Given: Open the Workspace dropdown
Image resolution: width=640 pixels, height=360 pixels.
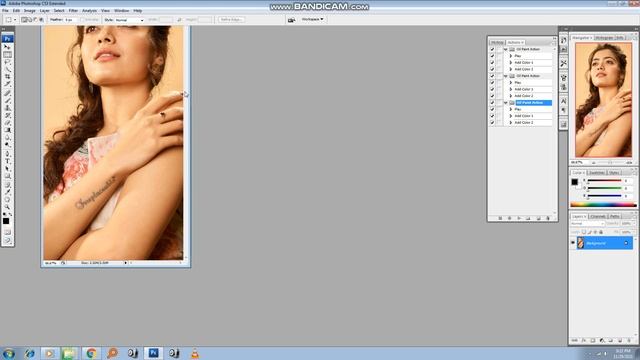Looking at the screenshot, I should click(x=313, y=19).
